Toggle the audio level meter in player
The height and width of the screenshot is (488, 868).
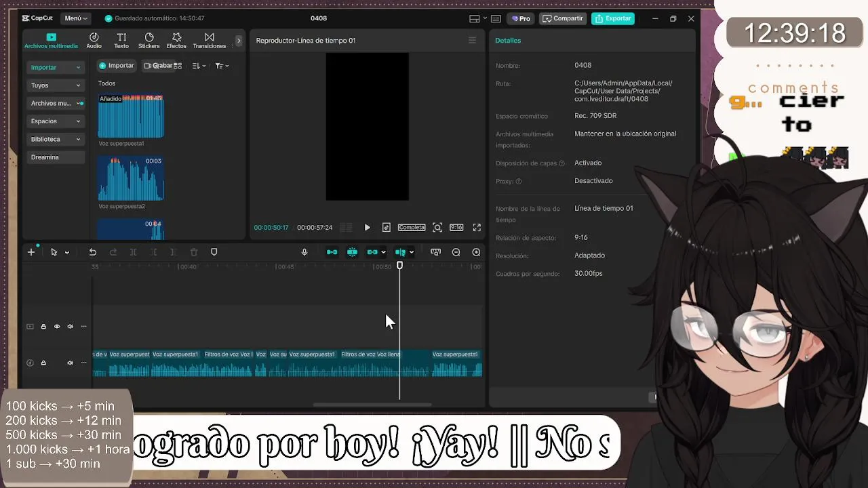tap(346, 228)
